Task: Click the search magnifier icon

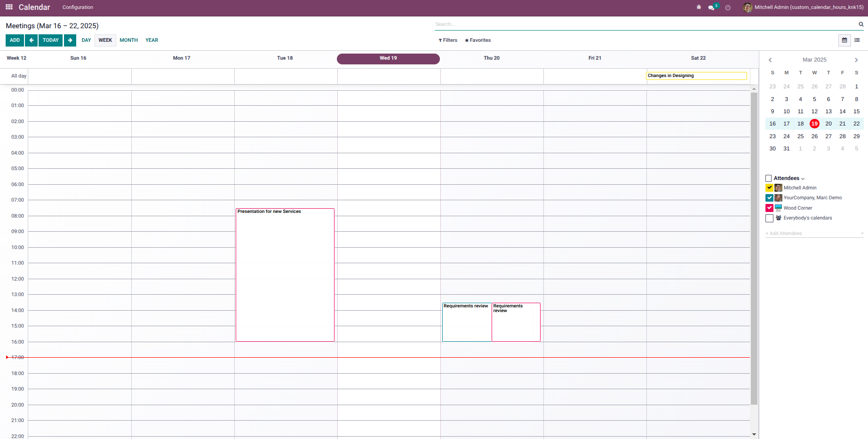Action: (x=861, y=24)
